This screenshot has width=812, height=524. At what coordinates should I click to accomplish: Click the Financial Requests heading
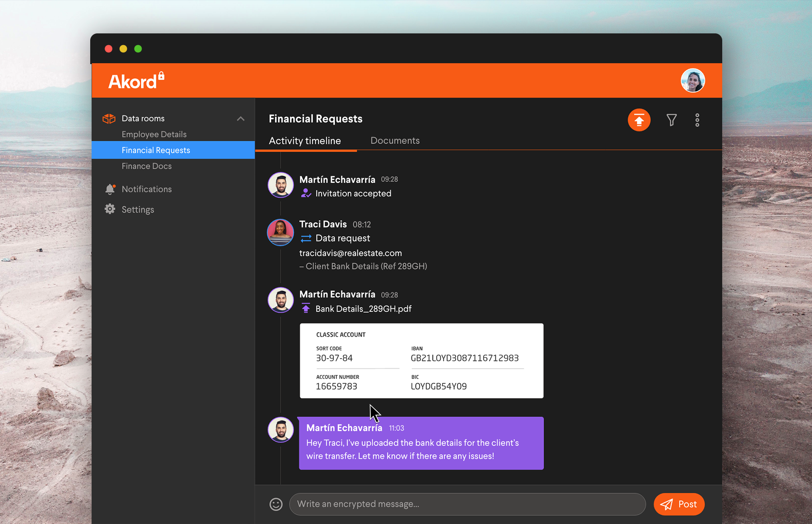[x=315, y=119]
